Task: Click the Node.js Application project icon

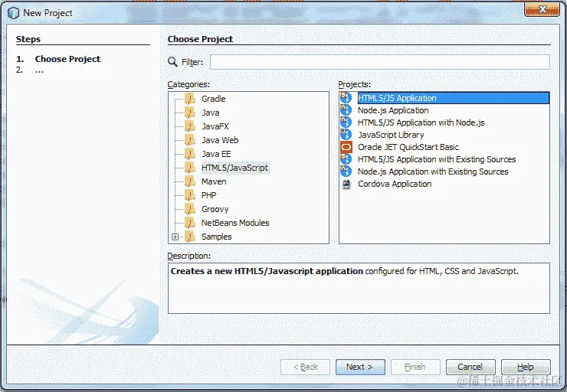Action: [x=346, y=110]
